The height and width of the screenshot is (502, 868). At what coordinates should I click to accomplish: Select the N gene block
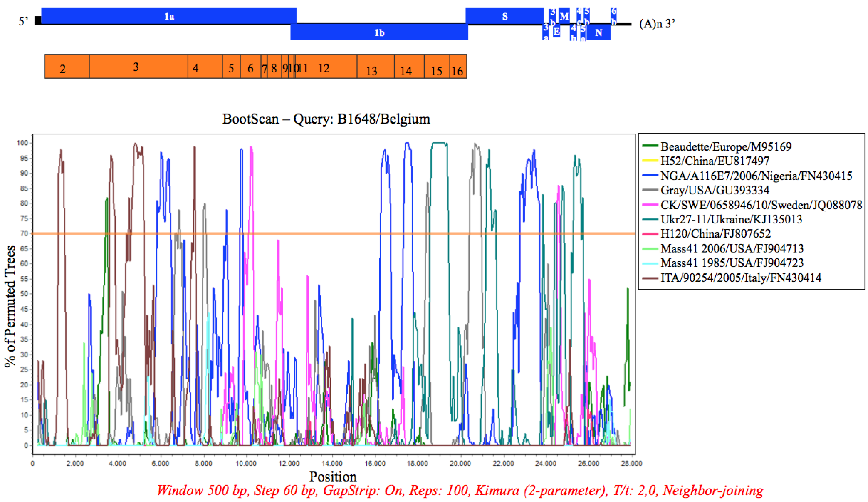[599, 33]
